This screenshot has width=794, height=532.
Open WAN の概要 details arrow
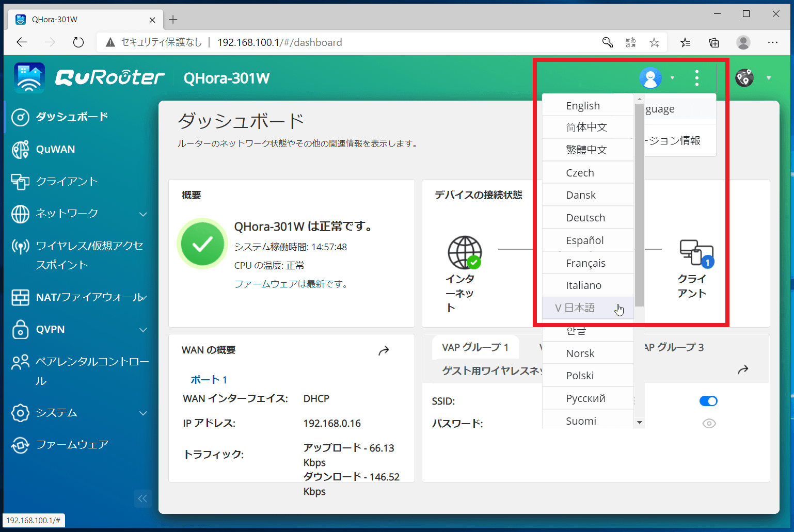point(384,351)
